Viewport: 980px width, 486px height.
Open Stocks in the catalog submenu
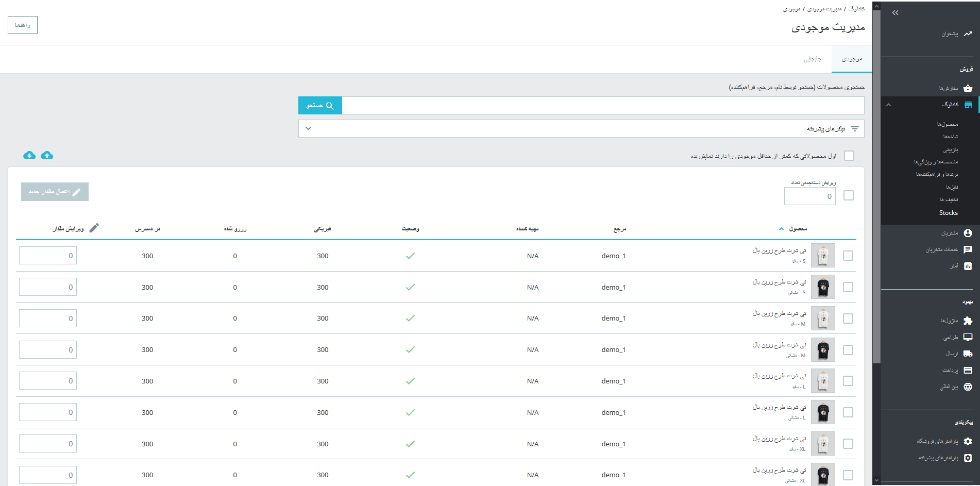pos(949,213)
